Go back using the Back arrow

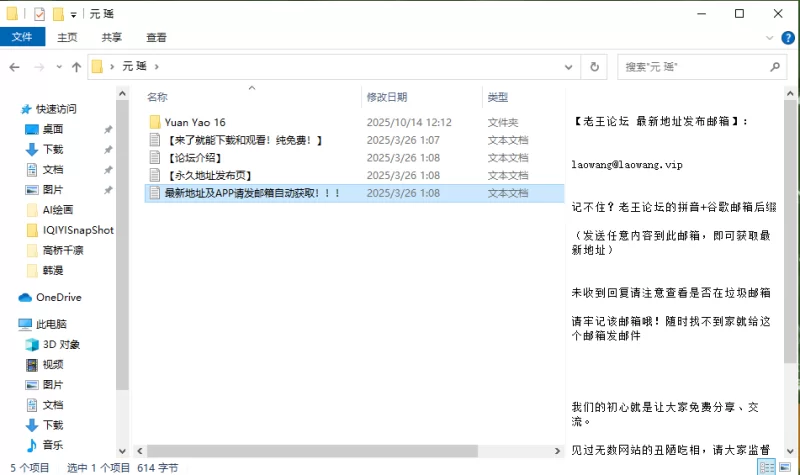tap(15, 67)
